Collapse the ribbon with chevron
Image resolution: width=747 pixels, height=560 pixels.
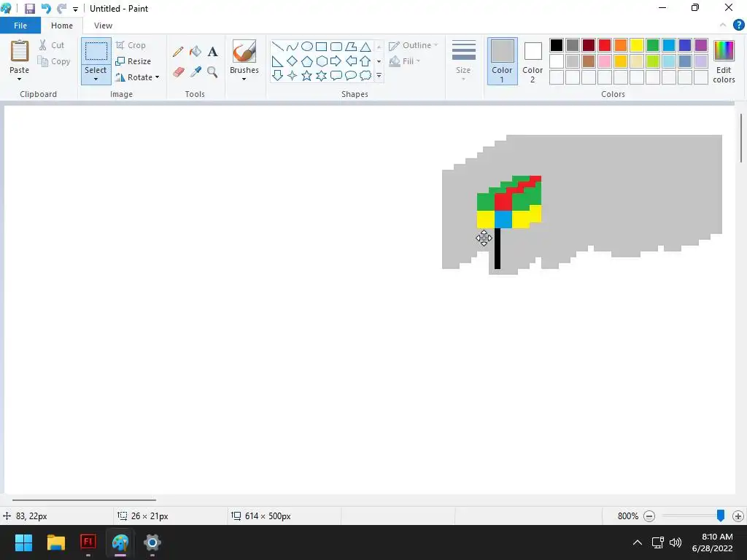(x=723, y=26)
